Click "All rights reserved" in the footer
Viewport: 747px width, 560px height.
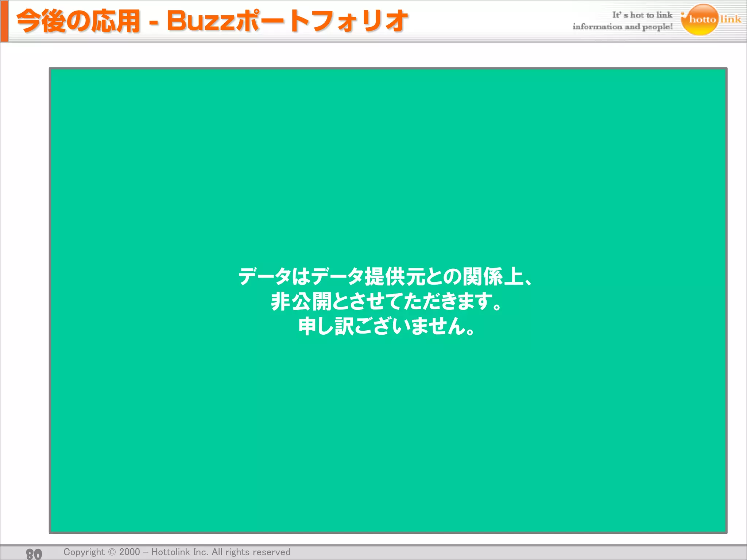[251, 552]
